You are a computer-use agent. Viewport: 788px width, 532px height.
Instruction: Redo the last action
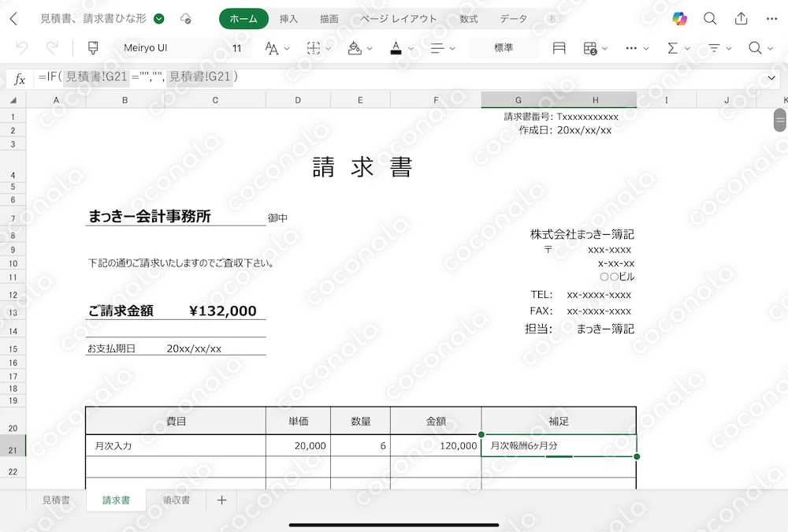pyautogui.click(x=52, y=48)
